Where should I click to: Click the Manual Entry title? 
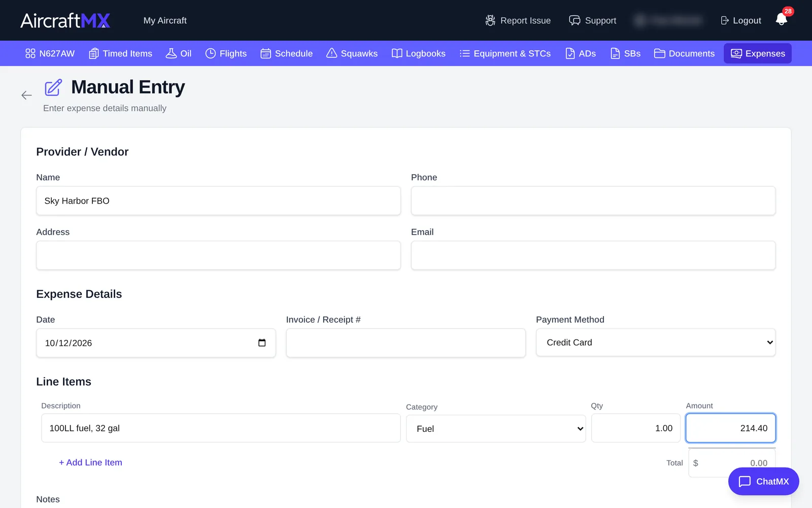coord(128,87)
